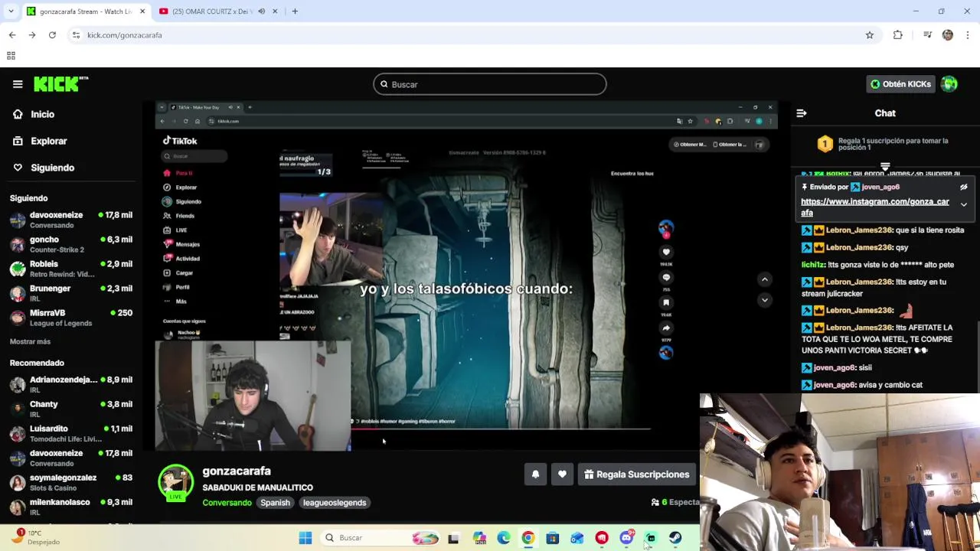Click Mostrar más under Siguiendo
Image resolution: width=980 pixels, height=551 pixels.
(30, 341)
